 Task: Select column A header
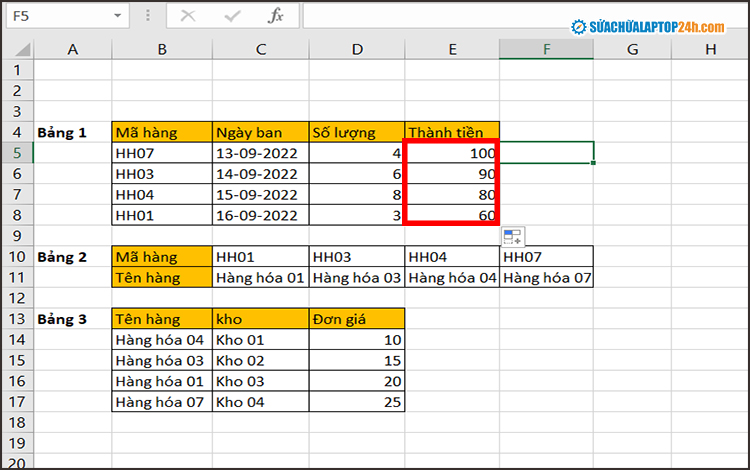coord(73,49)
